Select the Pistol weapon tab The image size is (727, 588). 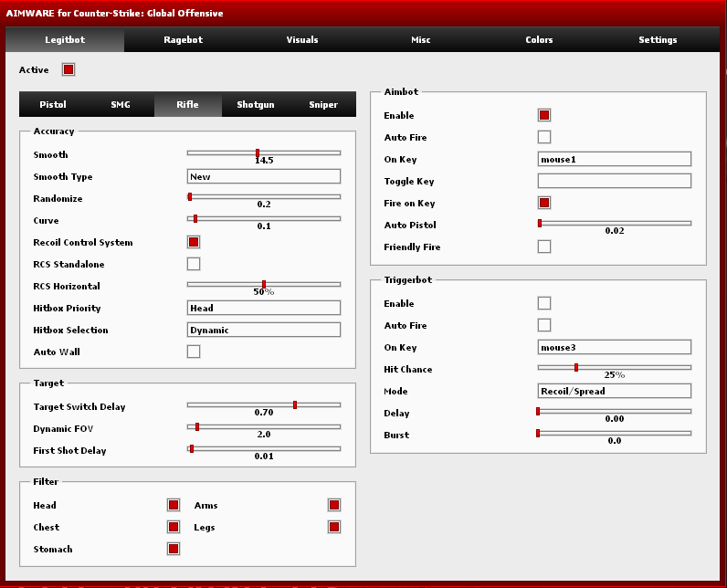(53, 105)
